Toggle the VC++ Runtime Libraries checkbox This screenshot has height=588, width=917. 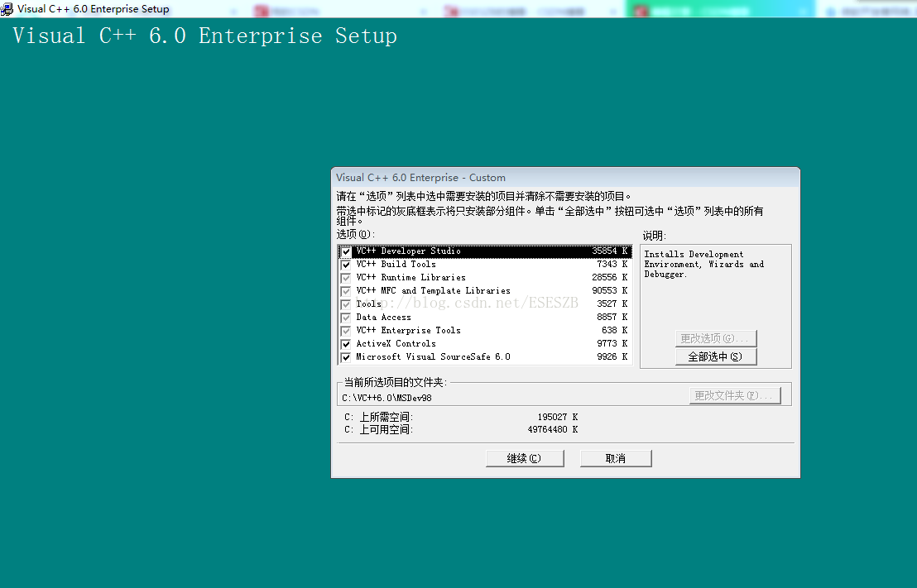click(x=346, y=278)
